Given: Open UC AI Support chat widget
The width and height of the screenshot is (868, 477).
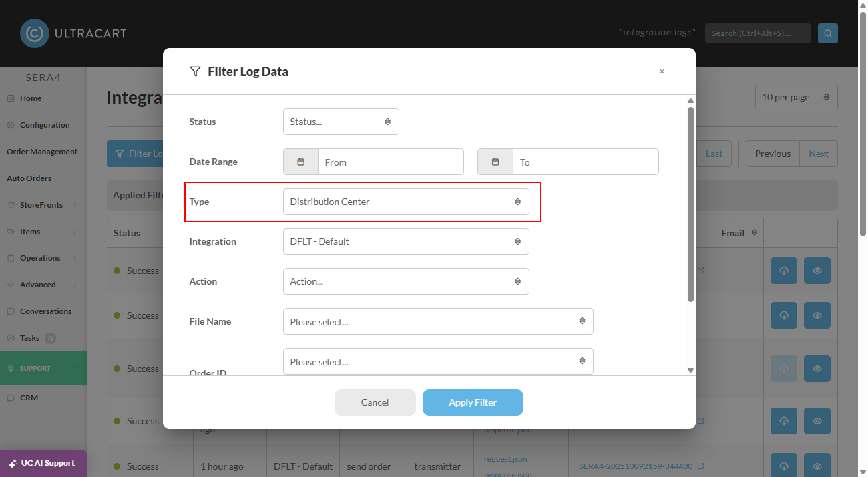Looking at the screenshot, I should pyautogui.click(x=43, y=463).
